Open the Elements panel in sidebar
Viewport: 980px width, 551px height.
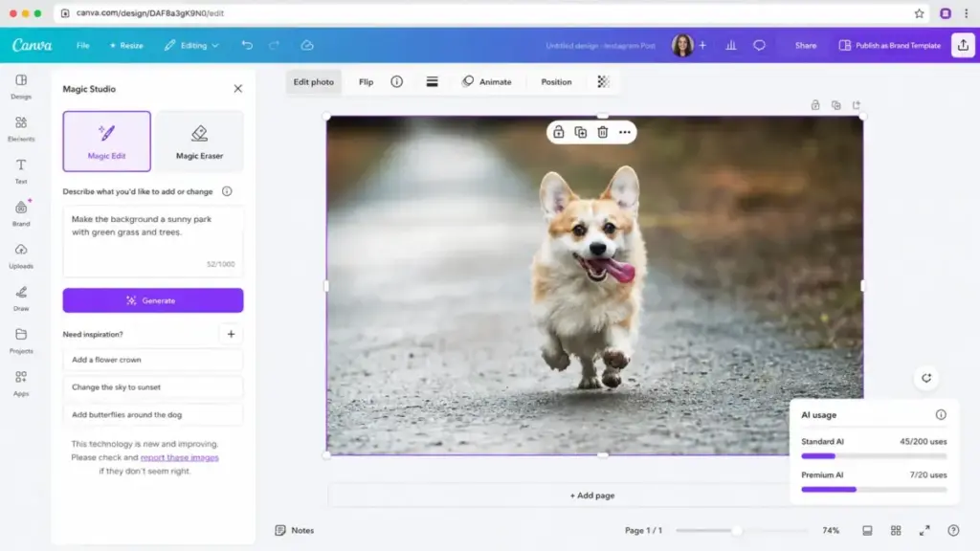pos(21,129)
